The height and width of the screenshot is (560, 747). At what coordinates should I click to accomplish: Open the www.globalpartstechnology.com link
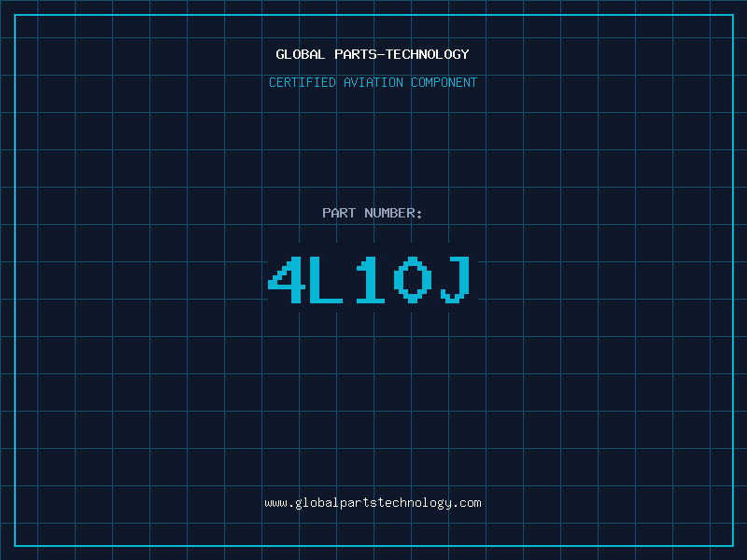373,503
